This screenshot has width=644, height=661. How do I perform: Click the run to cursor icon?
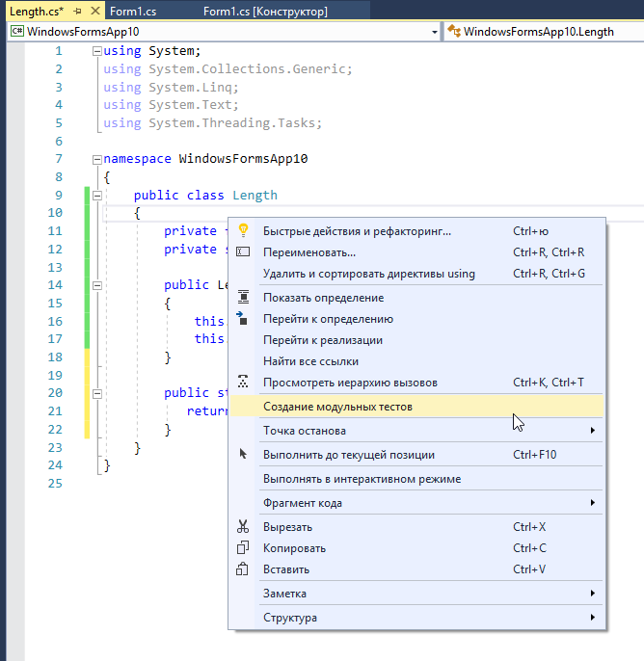coord(244,455)
